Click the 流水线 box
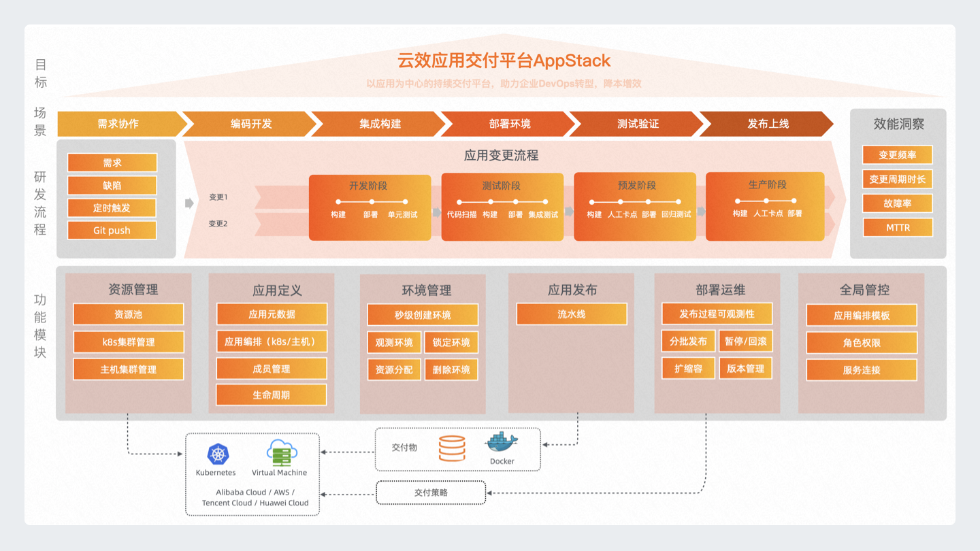This screenshot has height=551, width=980. click(572, 314)
